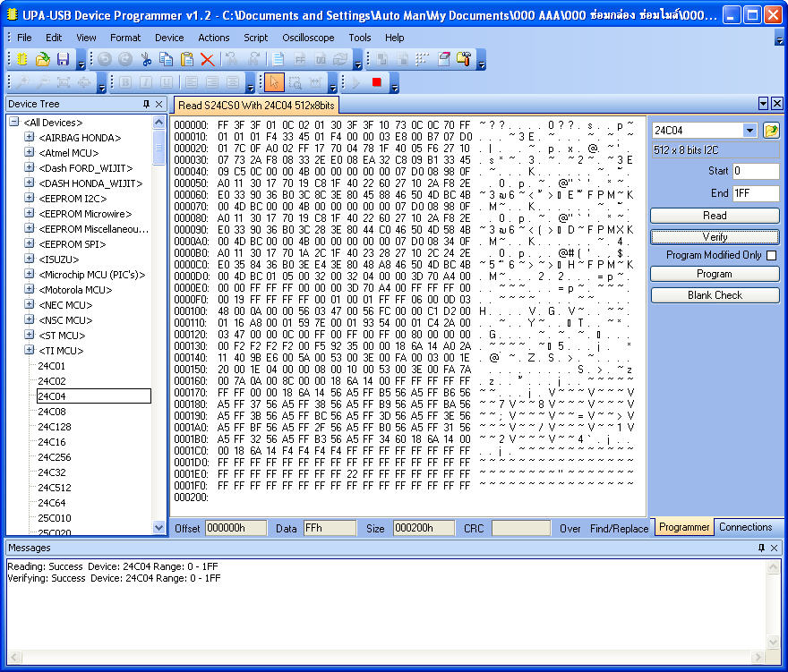Click the Undo toolbar icon
Viewport: 788px width, 672px height.
pyautogui.click(x=105, y=59)
